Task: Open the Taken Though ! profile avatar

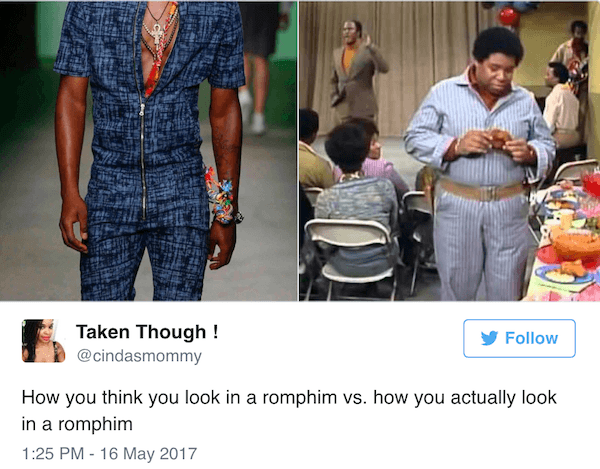Action: (44, 340)
